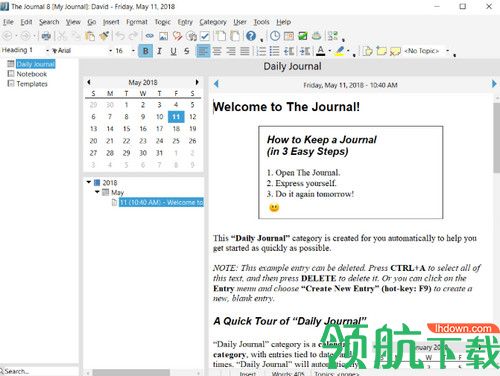Click the blue checkmark toolbar icon
Screen dimensions: 500x376
coord(205,36)
